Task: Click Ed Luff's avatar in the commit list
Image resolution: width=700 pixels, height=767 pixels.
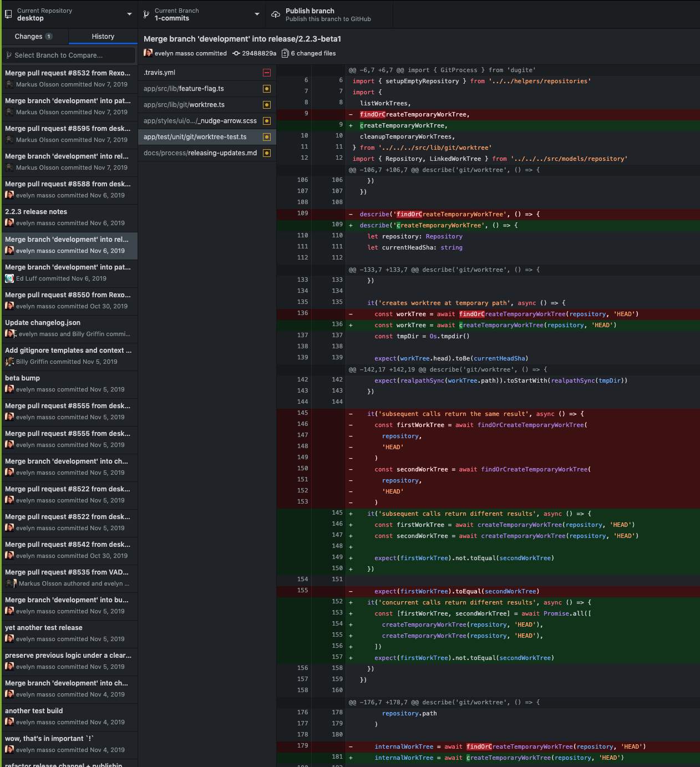Action: (9, 278)
